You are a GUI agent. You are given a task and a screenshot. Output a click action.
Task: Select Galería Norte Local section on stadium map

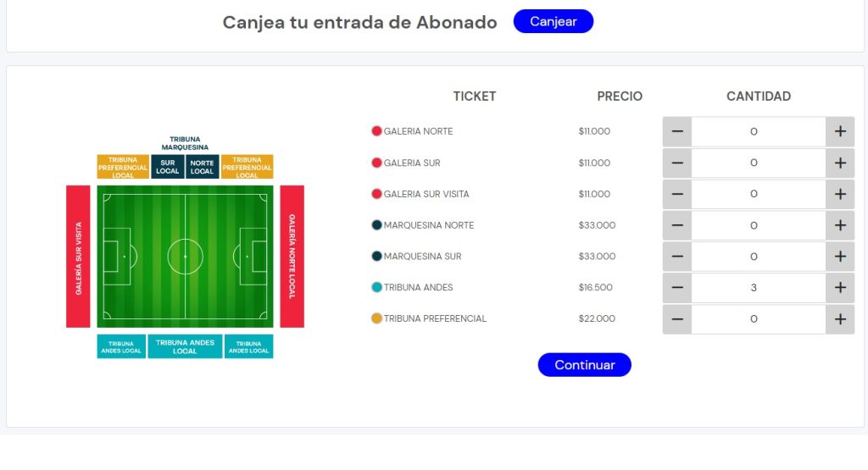click(x=292, y=257)
